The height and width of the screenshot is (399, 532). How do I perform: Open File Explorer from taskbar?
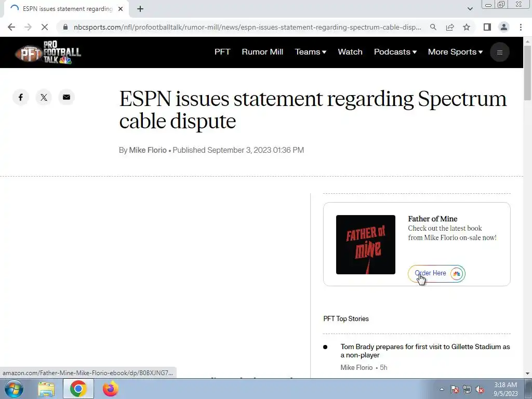(x=46, y=389)
